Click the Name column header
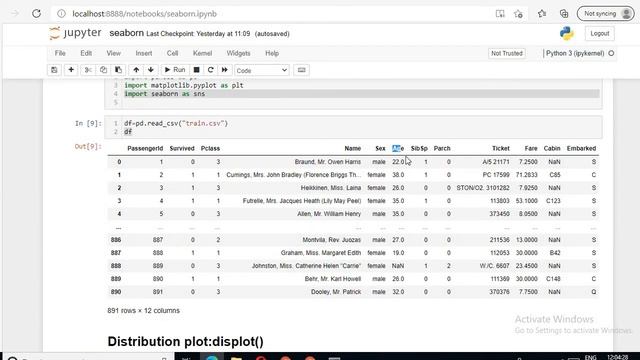Viewport: 640px width, 360px height. click(x=353, y=149)
